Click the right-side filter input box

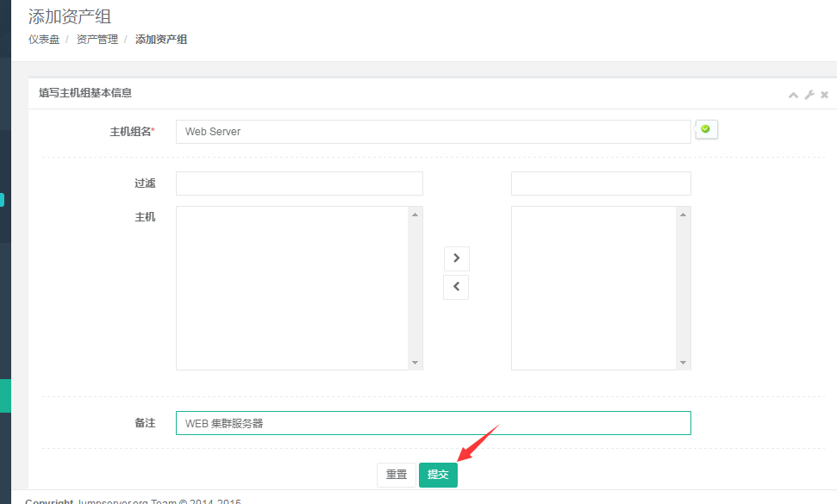click(601, 183)
